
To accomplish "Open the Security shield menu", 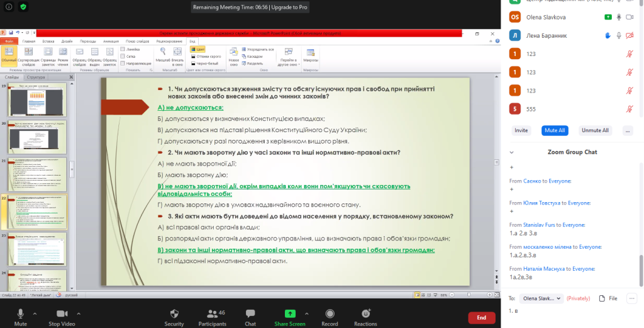I will coord(174,314).
